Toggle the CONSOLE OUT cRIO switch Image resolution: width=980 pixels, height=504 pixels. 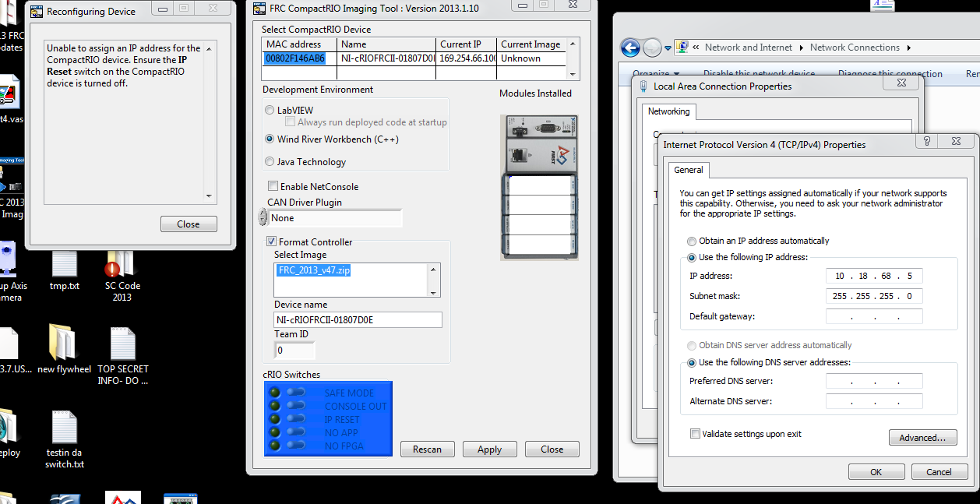point(295,406)
